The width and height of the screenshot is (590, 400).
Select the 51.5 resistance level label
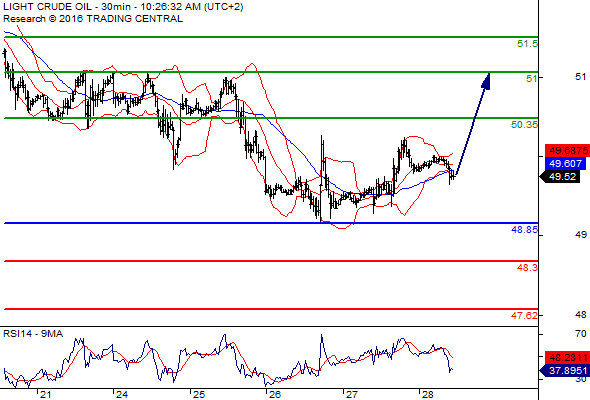527,44
